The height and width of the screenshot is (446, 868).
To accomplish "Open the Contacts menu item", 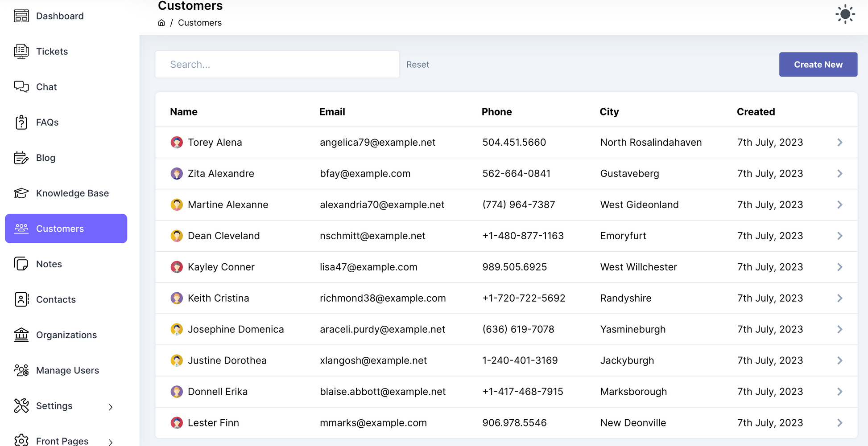I will click(x=56, y=299).
